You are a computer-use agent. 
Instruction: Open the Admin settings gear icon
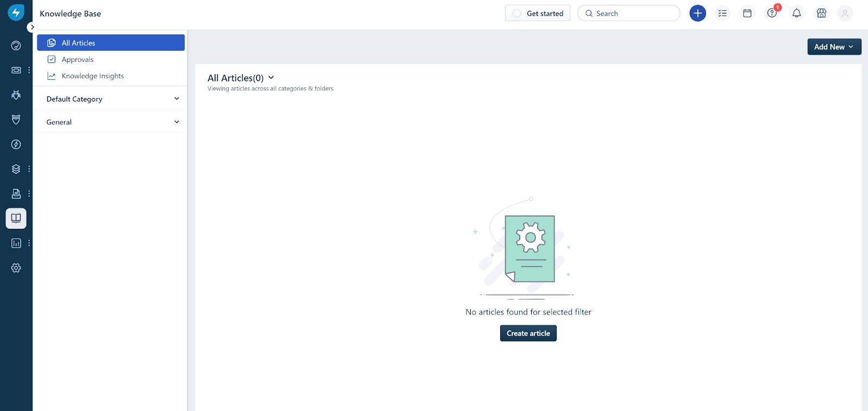(16, 268)
